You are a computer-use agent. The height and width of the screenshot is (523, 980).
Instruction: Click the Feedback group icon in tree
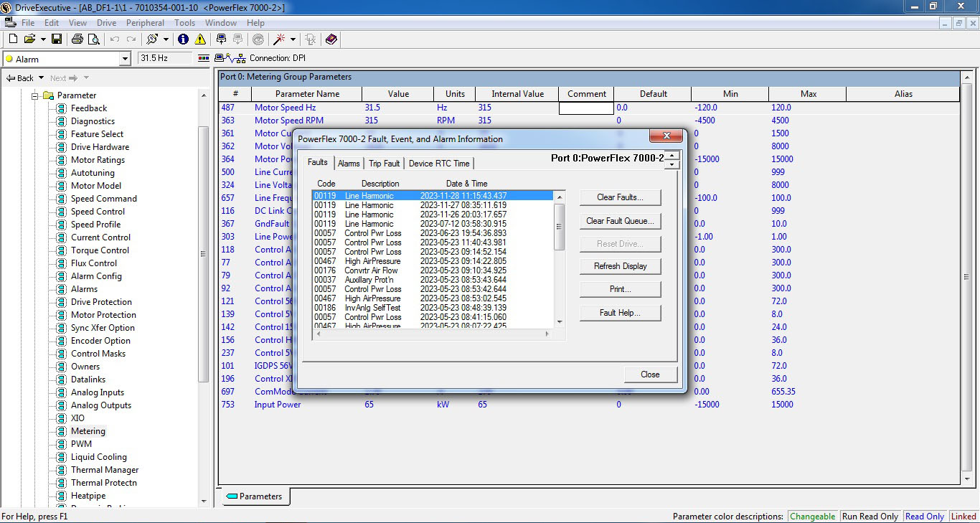click(x=62, y=108)
